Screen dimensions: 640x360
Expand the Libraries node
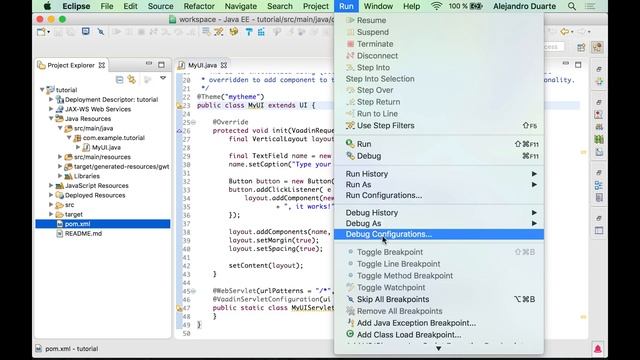tap(60, 176)
